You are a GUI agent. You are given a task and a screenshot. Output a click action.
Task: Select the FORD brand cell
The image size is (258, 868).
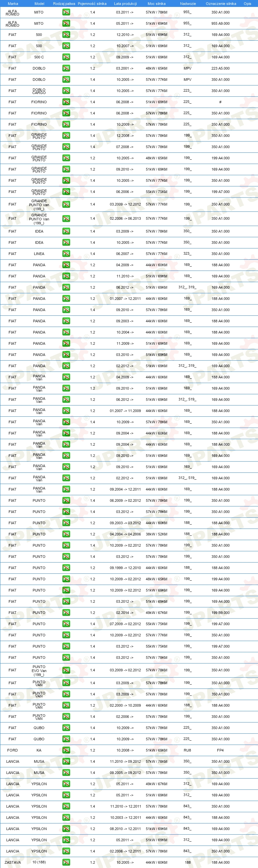[13, 751]
